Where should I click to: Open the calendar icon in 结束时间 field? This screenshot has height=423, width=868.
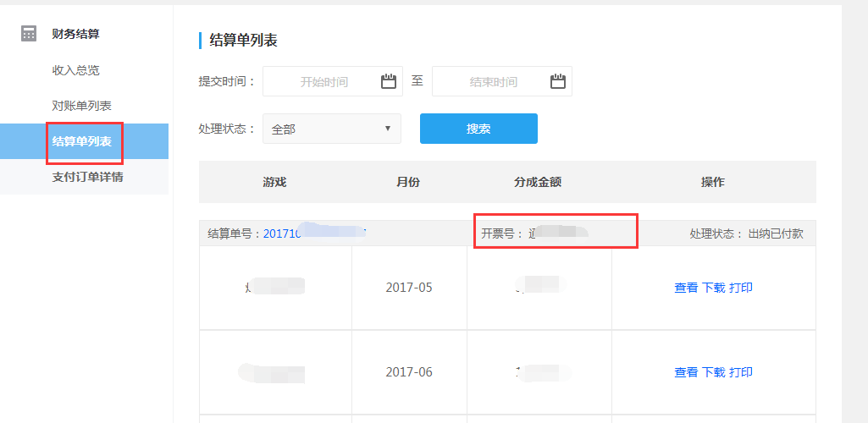pyautogui.click(x=557, y=81)
